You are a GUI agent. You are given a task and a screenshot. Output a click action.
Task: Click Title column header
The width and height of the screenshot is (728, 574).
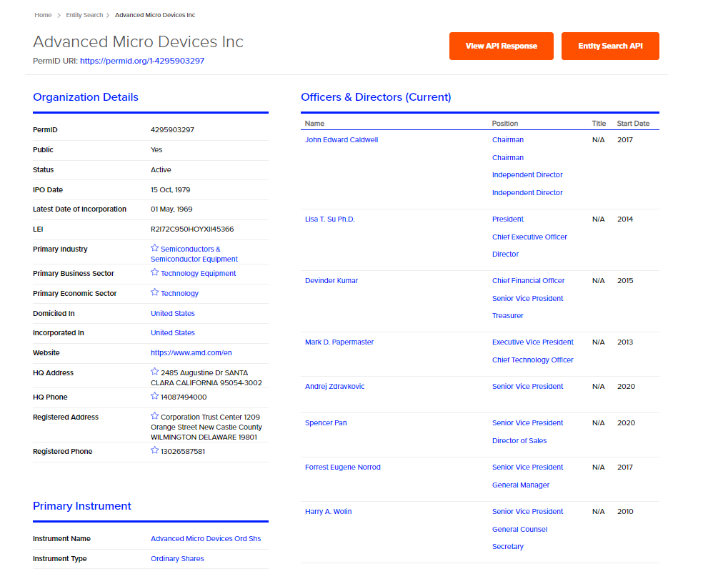pyautogui.click(x=599, y=124)
